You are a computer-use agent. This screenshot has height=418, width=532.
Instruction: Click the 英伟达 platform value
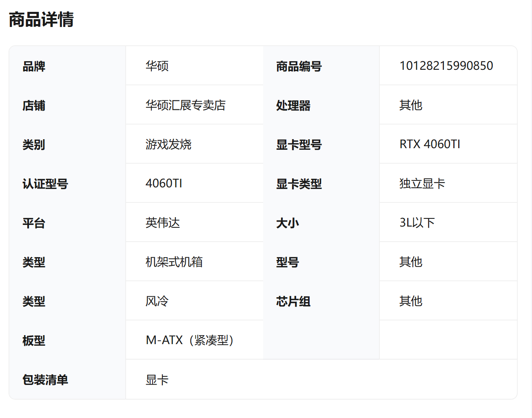162,223
